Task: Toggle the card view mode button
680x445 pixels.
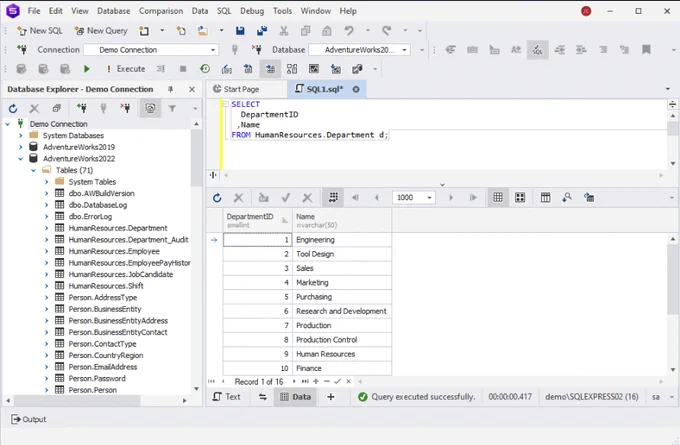Action: point(520,198)
